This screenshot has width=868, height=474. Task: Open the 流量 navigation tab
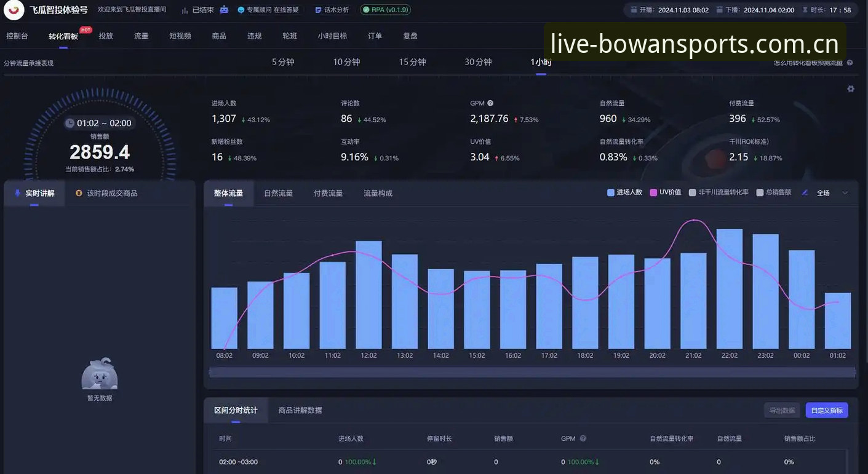pyautogui.click(x=141, y=36)
